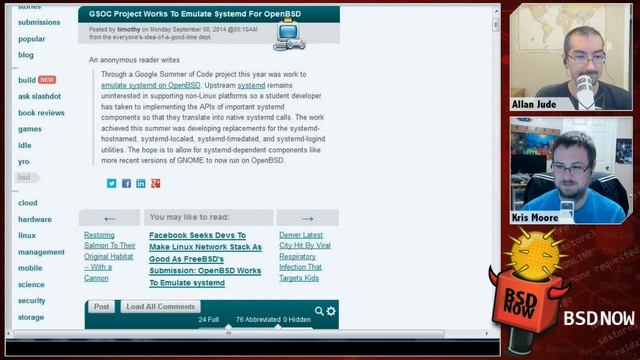
Task: Go to previous story arrow
Action: [109, 218]
